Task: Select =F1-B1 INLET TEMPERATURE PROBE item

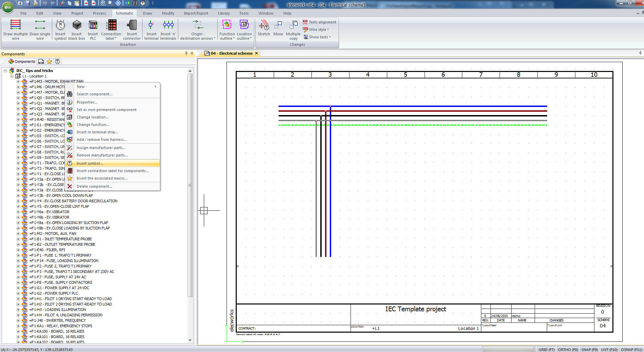Action: click(x=60, y=239)
